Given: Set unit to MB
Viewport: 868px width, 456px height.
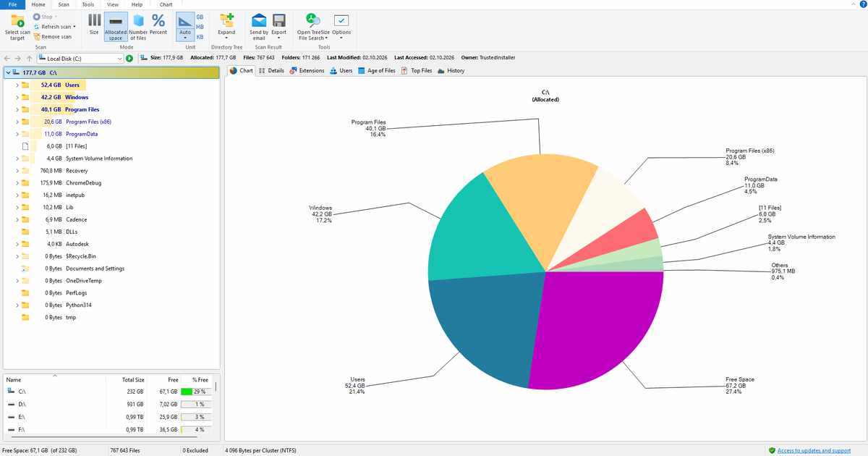Looking at the screenshot, I should [200, 27].
